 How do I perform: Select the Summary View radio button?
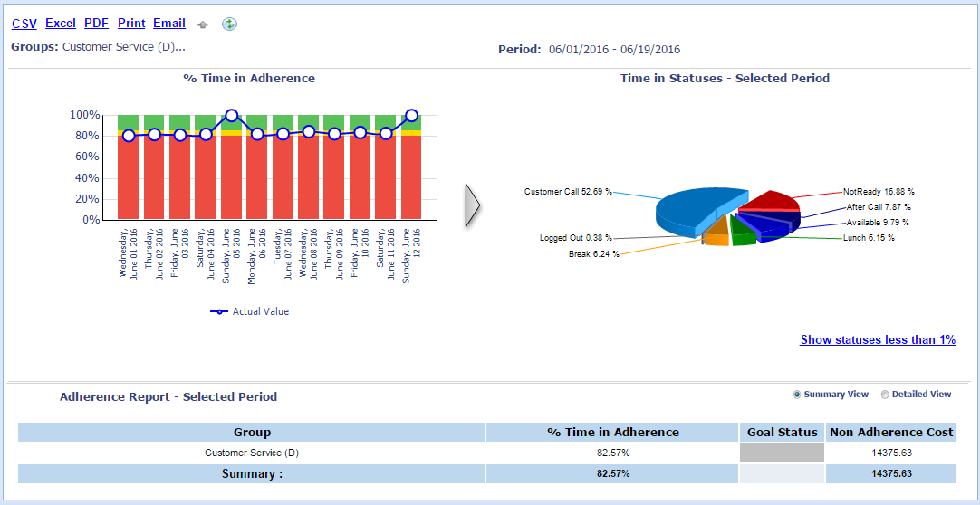click(x=797, y=395)
